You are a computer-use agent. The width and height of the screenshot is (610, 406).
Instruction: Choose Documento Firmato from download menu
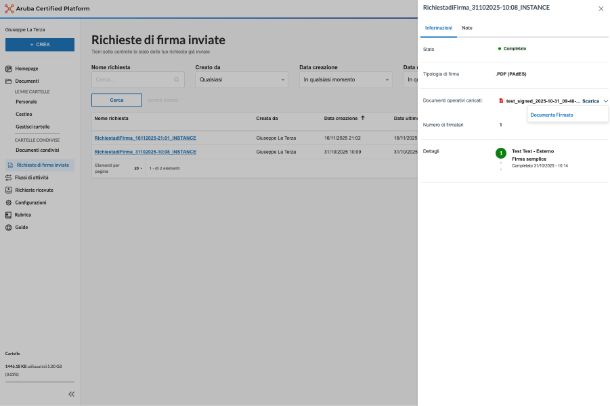pyautogui.click(x=552, y=115)
